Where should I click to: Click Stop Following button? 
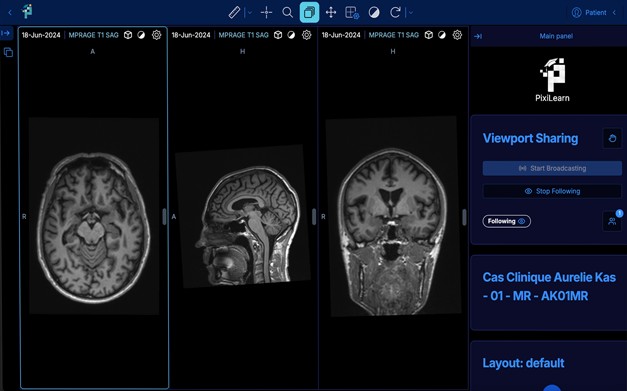(552, 191)
